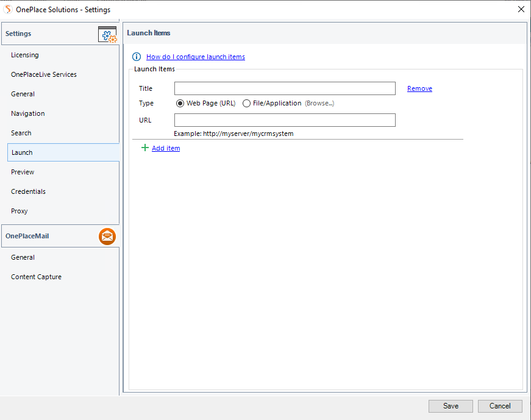
Task: Click the green plus icon for Add item
Action: coord(145,148)
